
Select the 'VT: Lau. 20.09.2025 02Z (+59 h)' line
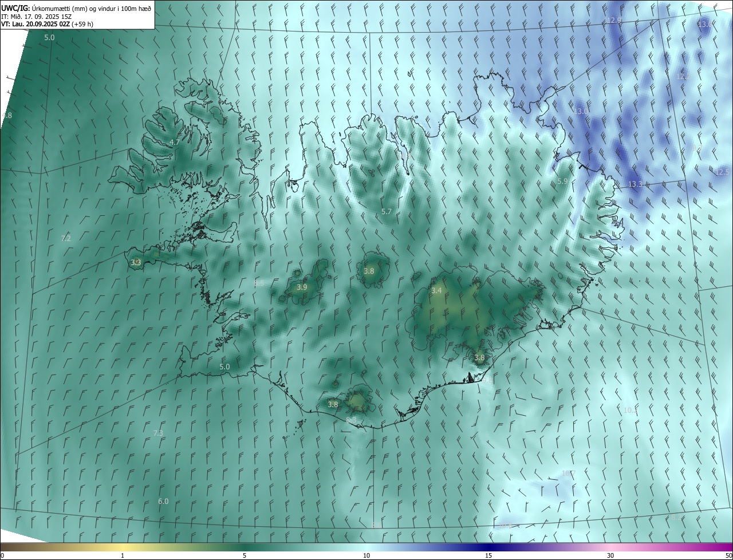[x=47, y=24]
